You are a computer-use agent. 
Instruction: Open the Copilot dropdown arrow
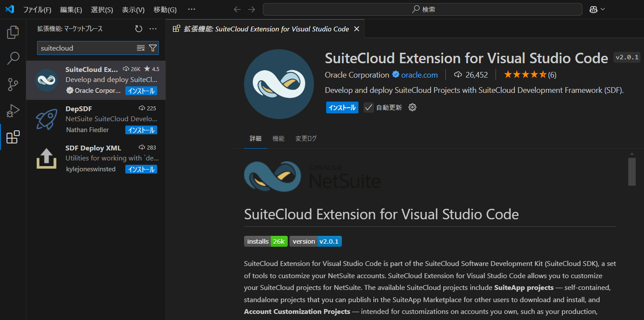tap(603, 9)
